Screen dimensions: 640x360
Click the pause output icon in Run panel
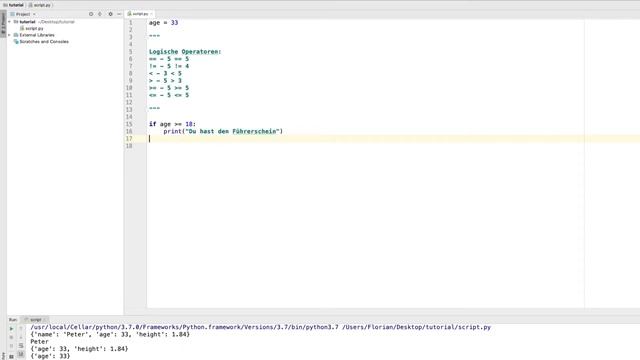pos(11,346)
